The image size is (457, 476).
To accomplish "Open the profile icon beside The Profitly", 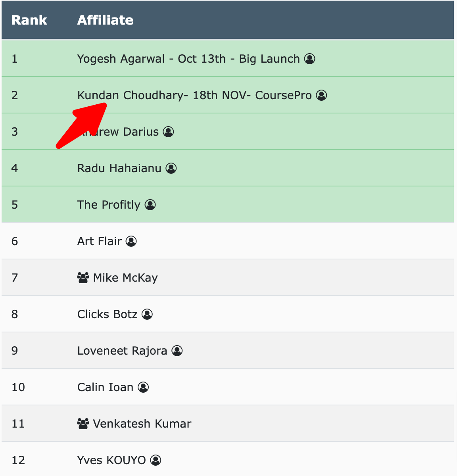I will [x=150, y=205].
